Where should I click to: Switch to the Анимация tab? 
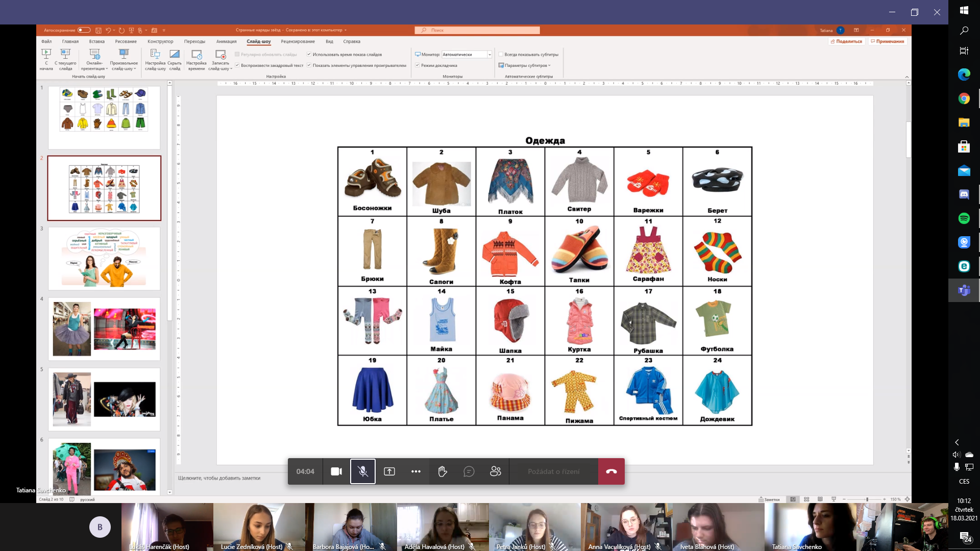(226, 41)
